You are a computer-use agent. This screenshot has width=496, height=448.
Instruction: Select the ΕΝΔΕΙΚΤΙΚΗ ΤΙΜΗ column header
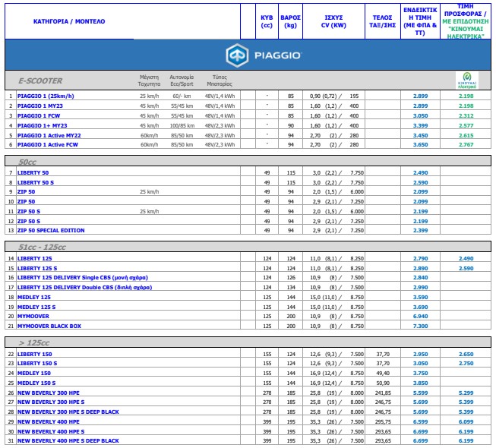420,21
